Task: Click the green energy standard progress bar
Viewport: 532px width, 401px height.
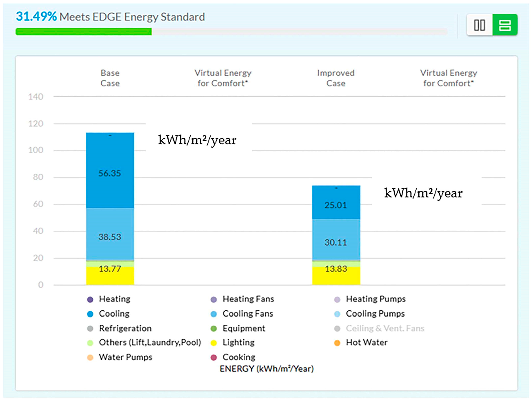Action: 84,31
